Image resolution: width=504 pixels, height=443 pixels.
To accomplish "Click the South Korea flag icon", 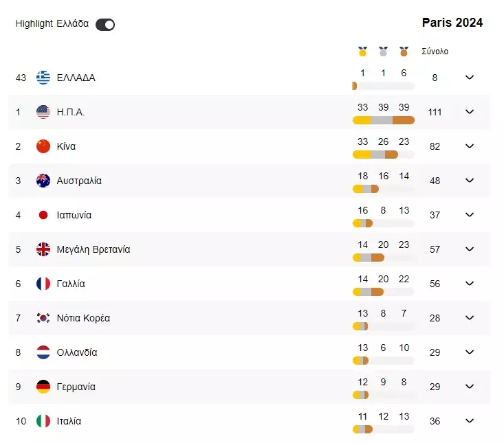I will [x=43, y=318].
